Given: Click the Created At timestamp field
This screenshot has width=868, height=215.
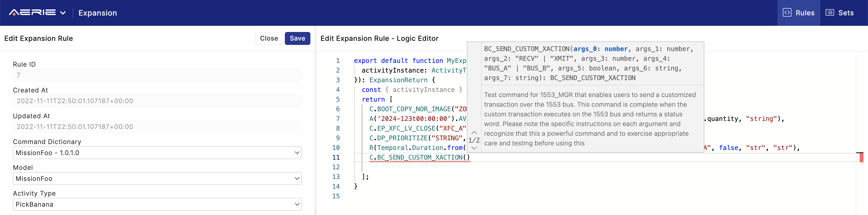Looking at the screenshot, I should 157,101.
